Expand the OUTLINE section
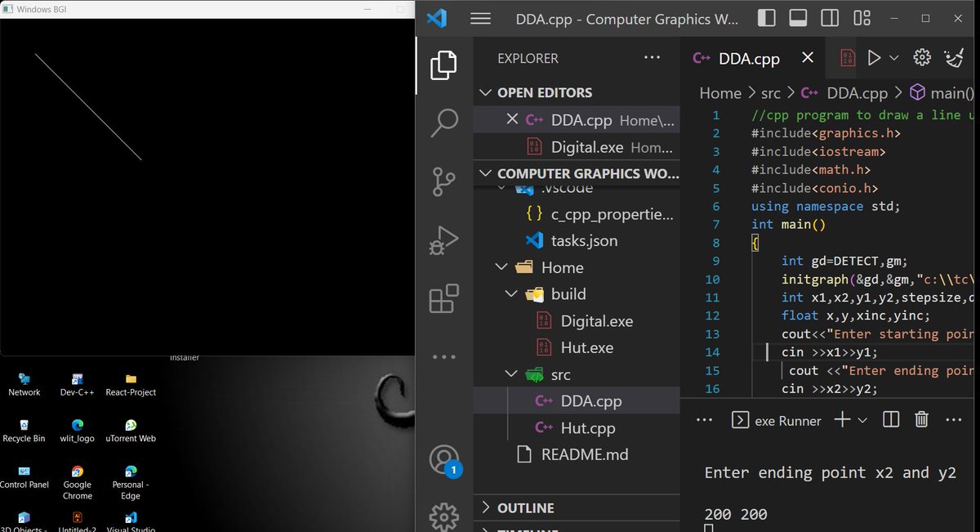The height and width of the screenshot is (532, 980). pyautogui.click(x=577, y=507)
